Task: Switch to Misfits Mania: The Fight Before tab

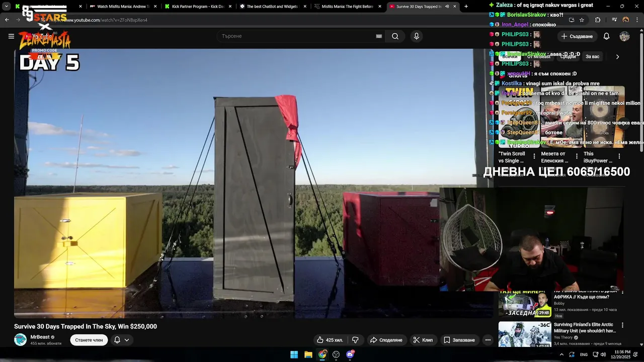Action: click(347, 7)
